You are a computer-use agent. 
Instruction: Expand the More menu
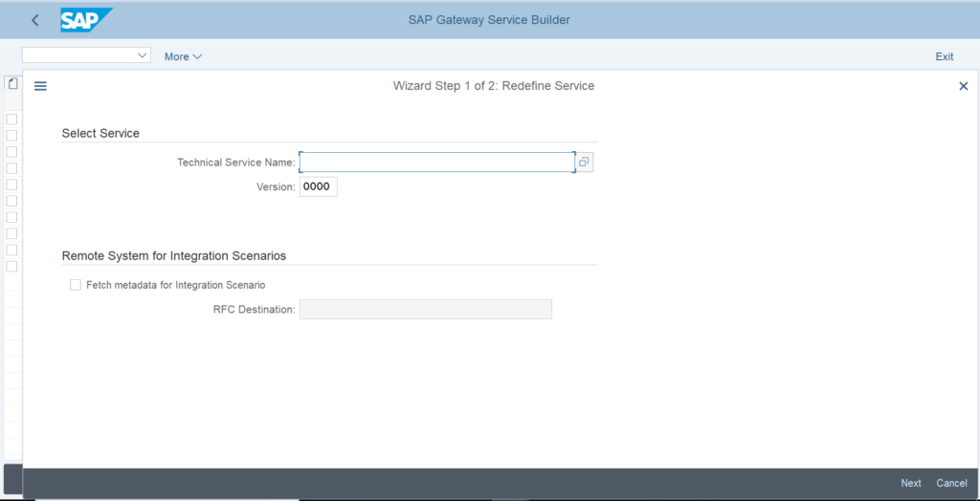[183, 56]
